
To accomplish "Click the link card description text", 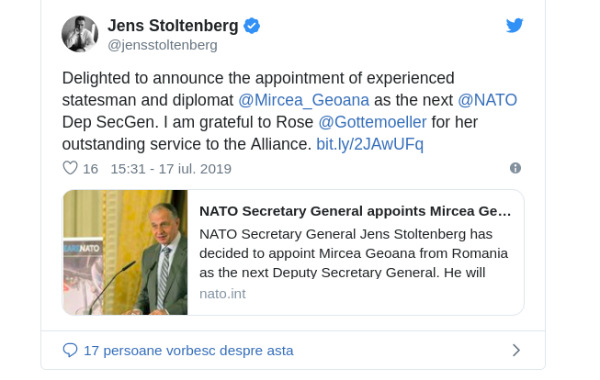I will [354, 253].
